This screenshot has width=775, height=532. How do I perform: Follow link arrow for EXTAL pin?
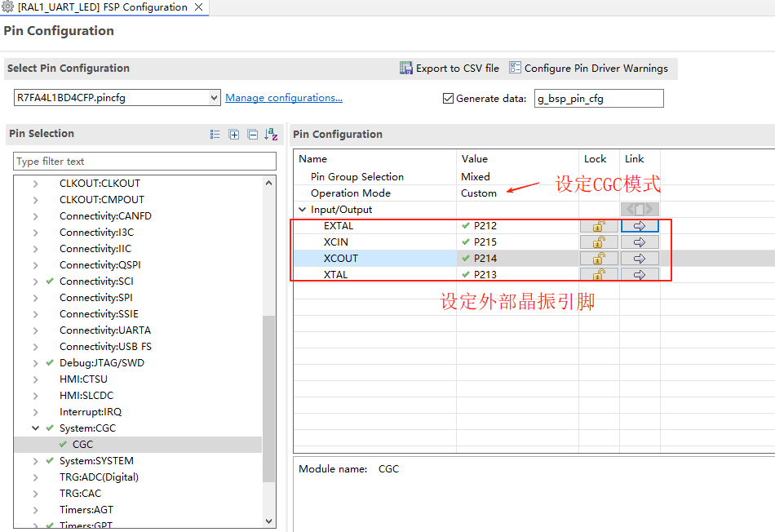[640, 226]
